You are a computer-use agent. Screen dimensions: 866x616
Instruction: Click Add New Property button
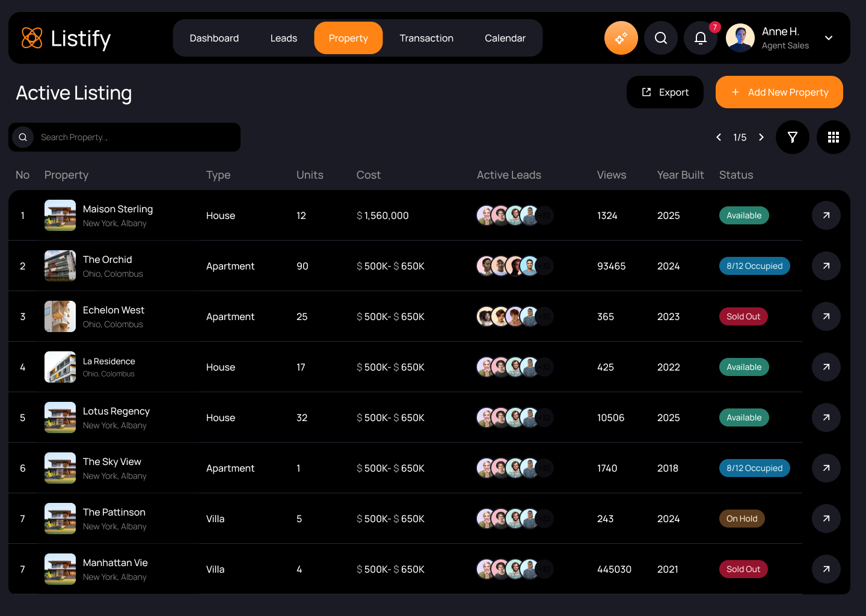[779, 92]
